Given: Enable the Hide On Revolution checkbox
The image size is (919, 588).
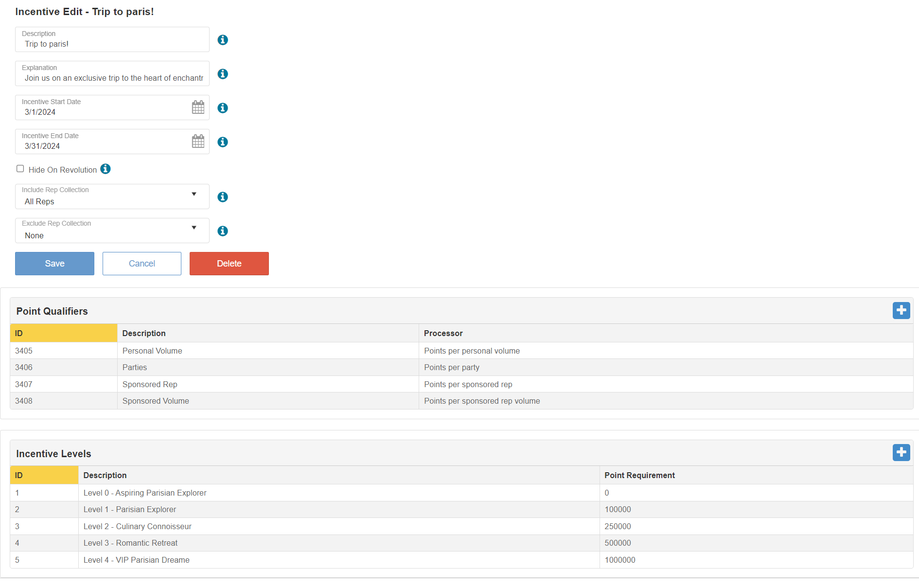Looking at the screenshot, I should click(20, 169).
